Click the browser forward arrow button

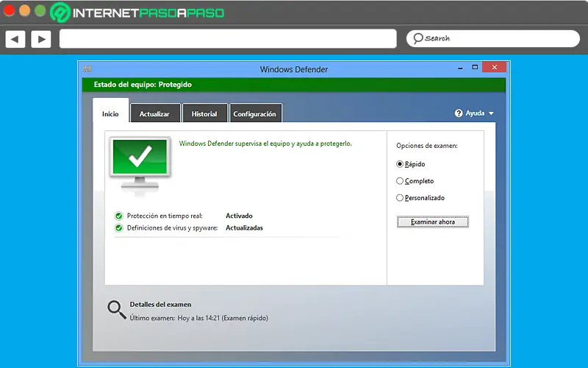[x=41, y=39]
